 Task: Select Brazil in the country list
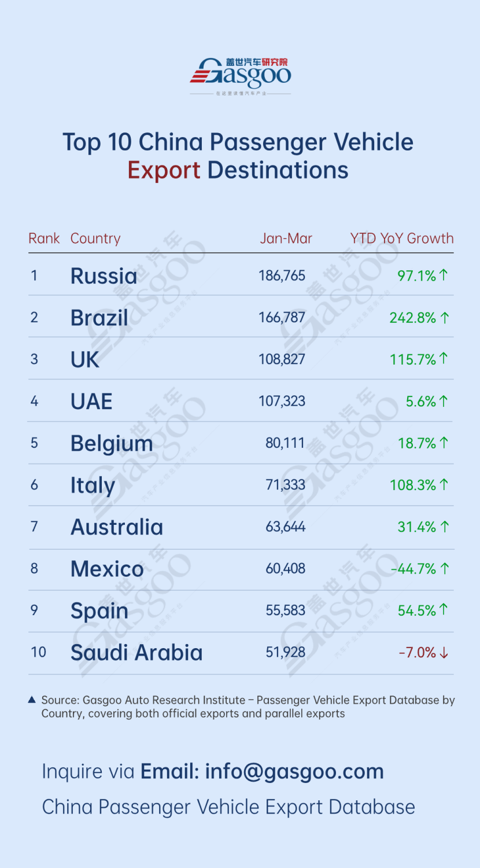coord(99,318)
